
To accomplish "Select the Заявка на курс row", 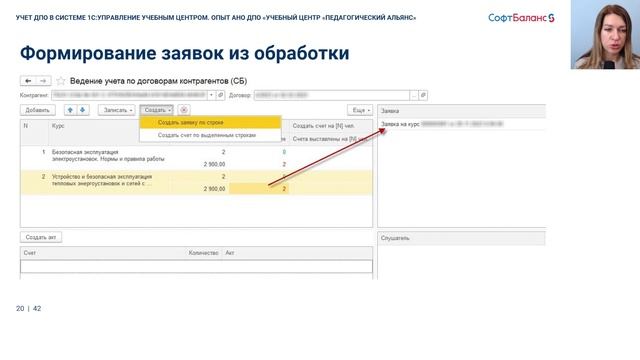I will [462, 124].
